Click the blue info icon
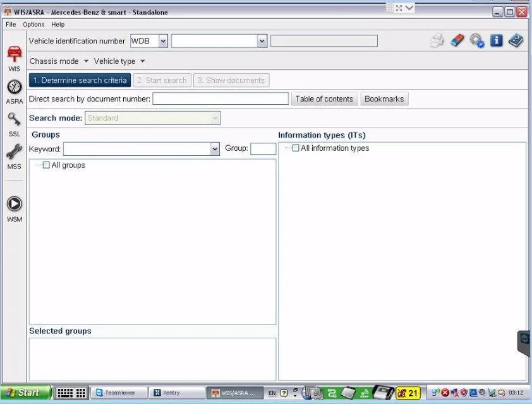Image resolution: width=532 pixels, height=404 pixels. [497, 40]
